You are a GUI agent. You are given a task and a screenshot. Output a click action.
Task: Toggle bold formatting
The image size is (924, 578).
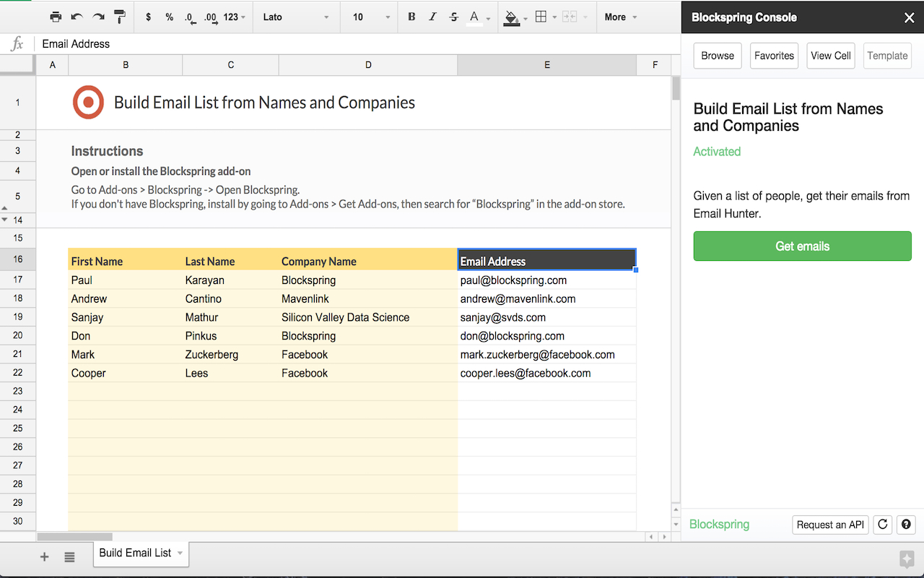point(411,17)
